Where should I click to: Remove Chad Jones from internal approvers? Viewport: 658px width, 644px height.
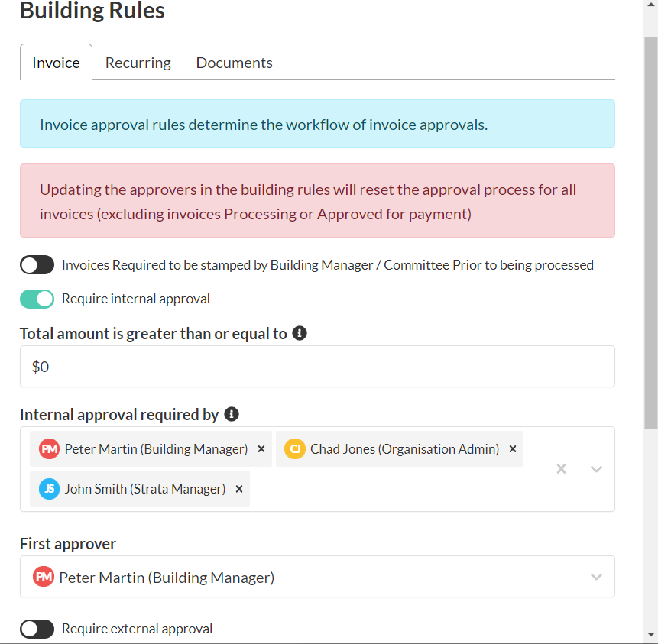(513, 449)
